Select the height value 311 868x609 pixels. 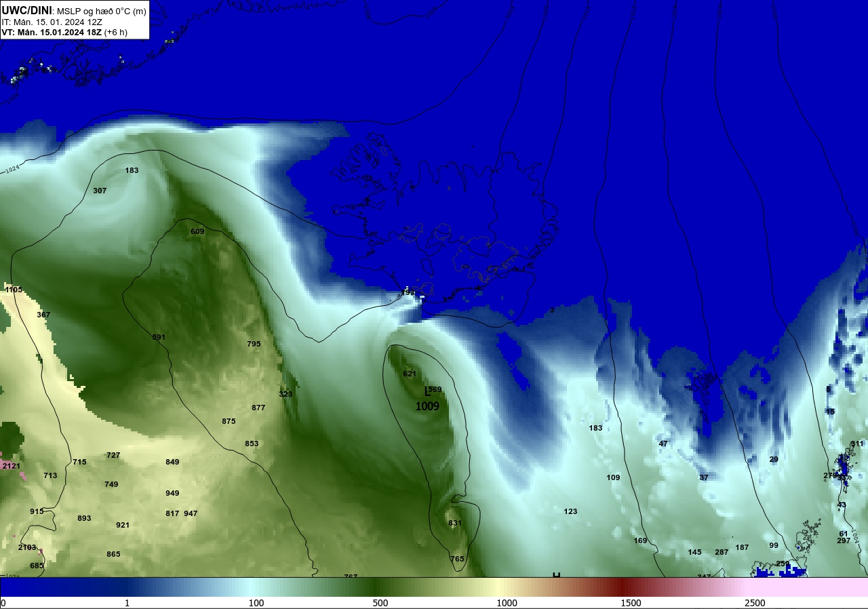pos(857,444)
